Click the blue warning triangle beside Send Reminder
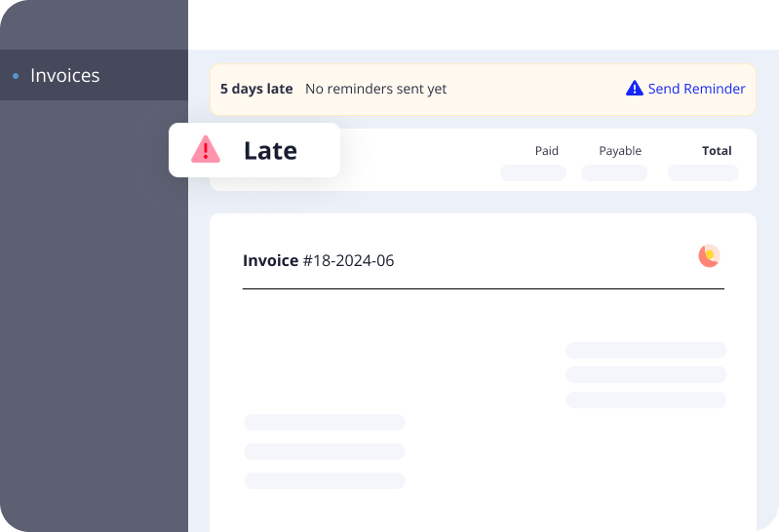Image resolution: width=779 pixels, height=532 pixels. pyautogui.click(x=635, y=88)
